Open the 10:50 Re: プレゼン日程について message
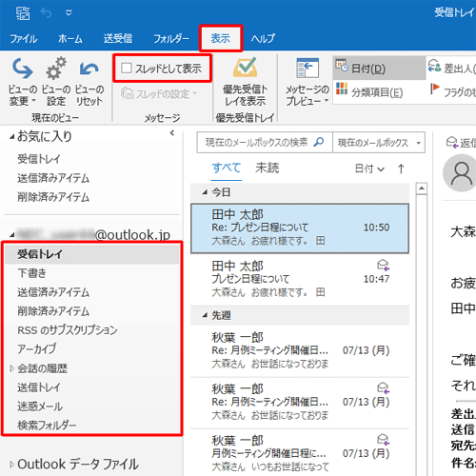This screenshot has height=476, width=476. click(x=300, y=228)
